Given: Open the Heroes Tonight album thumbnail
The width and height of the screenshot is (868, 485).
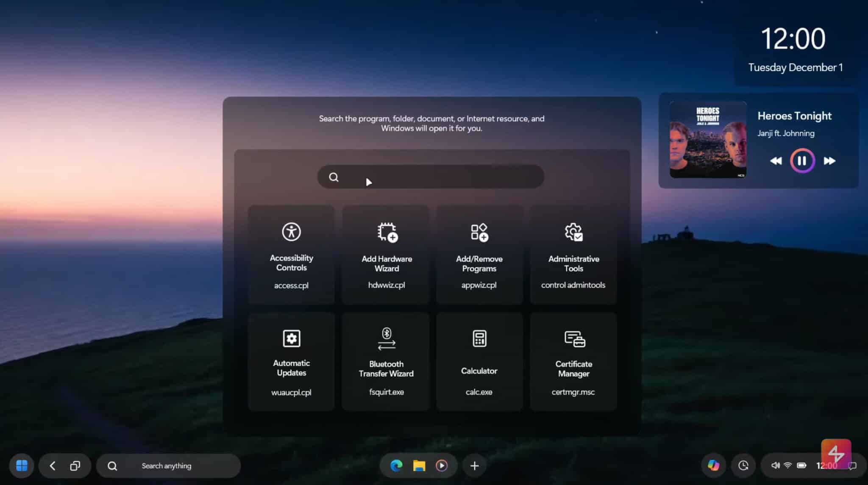Looking at the screenshot, I should 707,140.
